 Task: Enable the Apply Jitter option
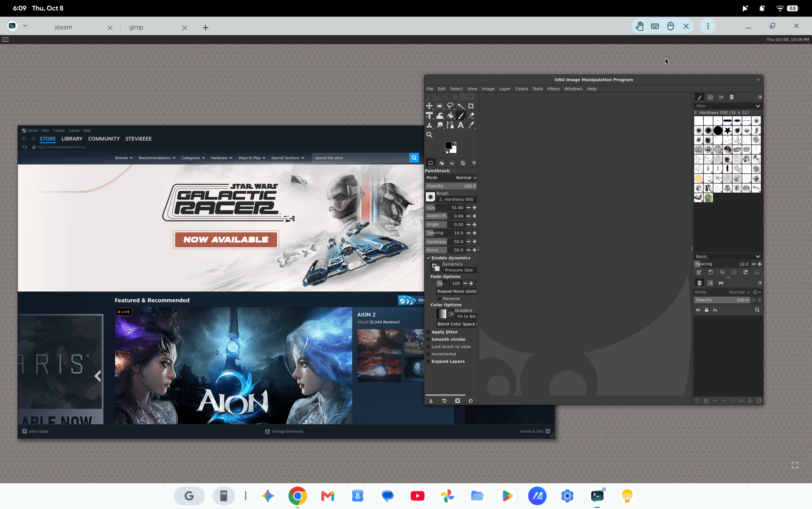(428, 332)
